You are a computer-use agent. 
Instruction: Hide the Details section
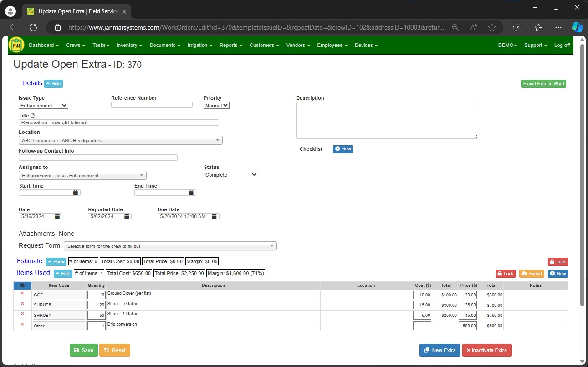tap(54, 83)
